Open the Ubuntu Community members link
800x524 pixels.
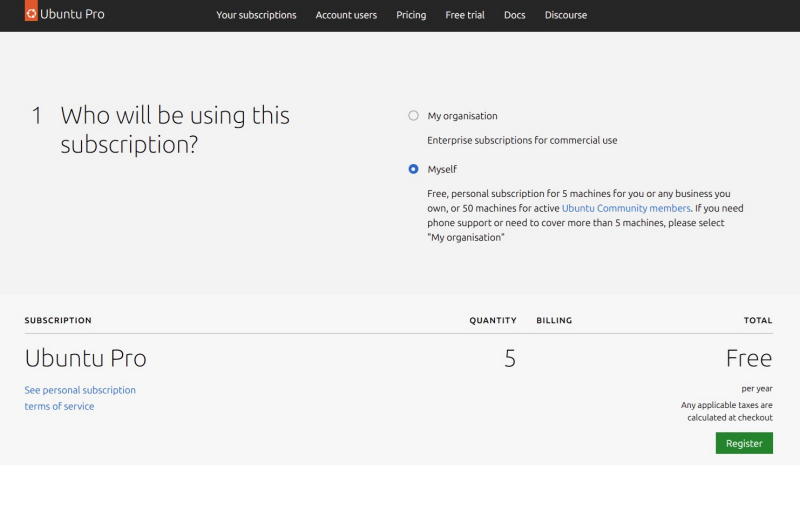click(626, 208)
